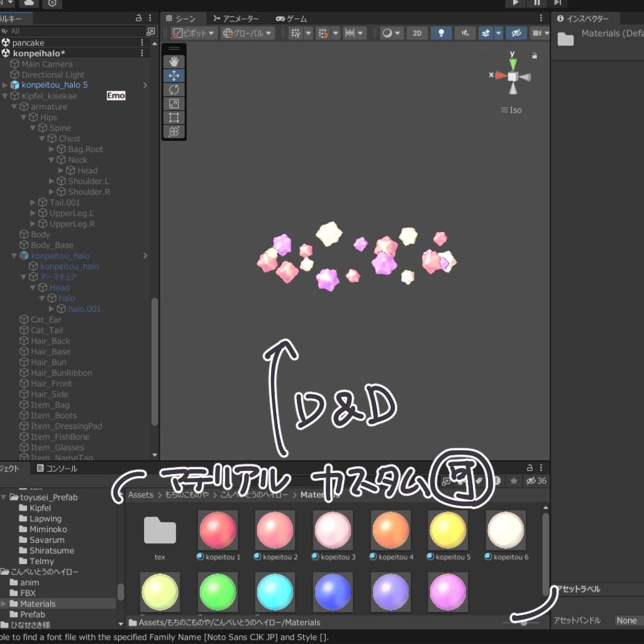Viewport: 644px width, 644px height.
Task: Toggle scene effects button
Action: click(486, 33)
